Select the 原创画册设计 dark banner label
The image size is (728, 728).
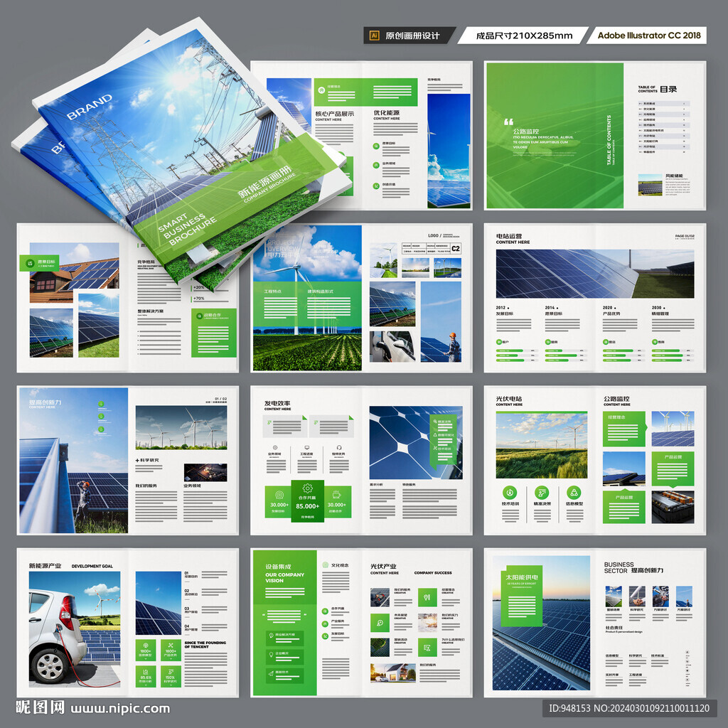(x=412, y=36)
